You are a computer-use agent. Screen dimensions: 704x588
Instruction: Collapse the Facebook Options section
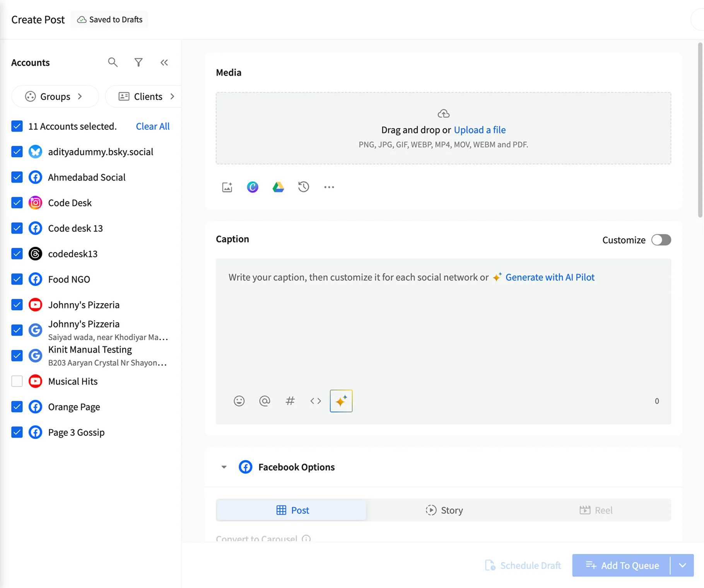pyautogui.click(x=224, y=467)
